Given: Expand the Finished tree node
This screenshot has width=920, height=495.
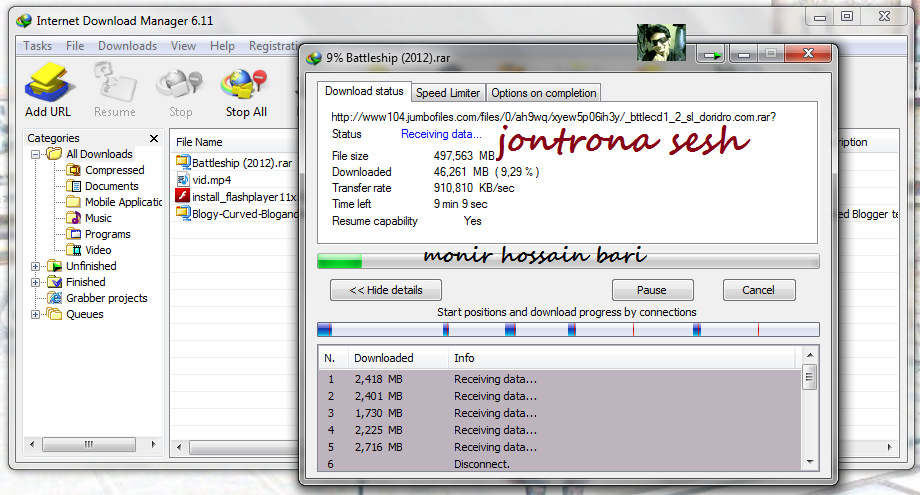Looking at the screenshot, I should coord(35,282).
